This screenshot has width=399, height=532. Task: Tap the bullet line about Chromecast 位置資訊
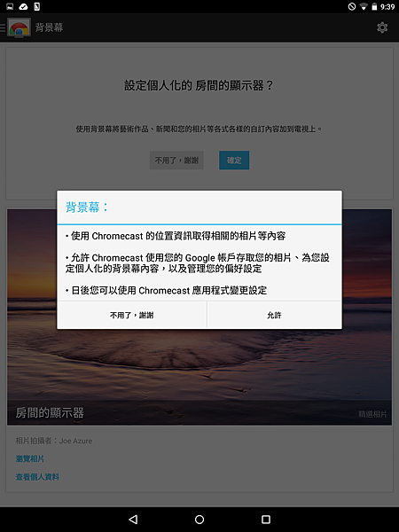(176, 236)
